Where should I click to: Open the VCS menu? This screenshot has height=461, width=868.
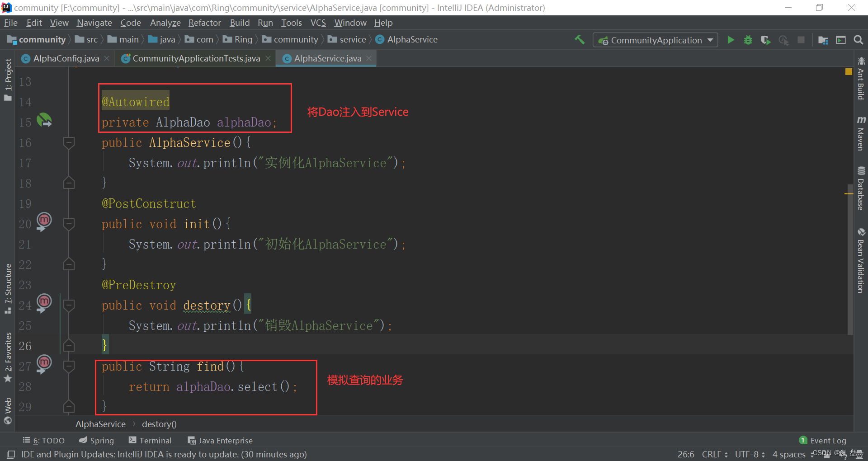tap(318, 23)
